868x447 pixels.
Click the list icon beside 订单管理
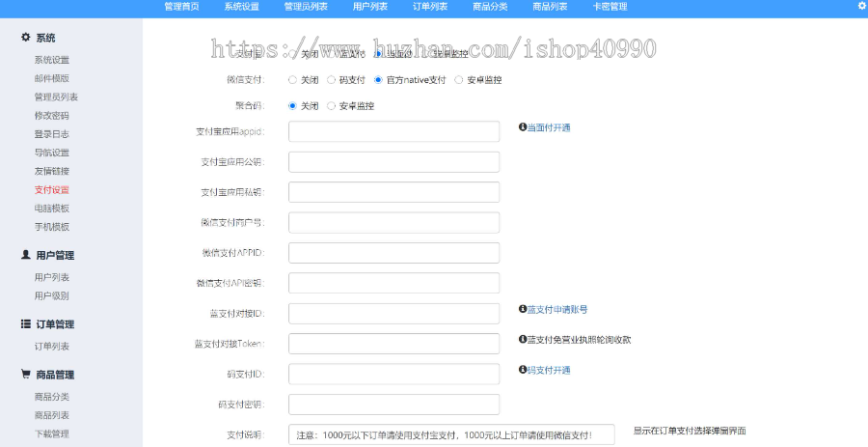tap(26, 324)
